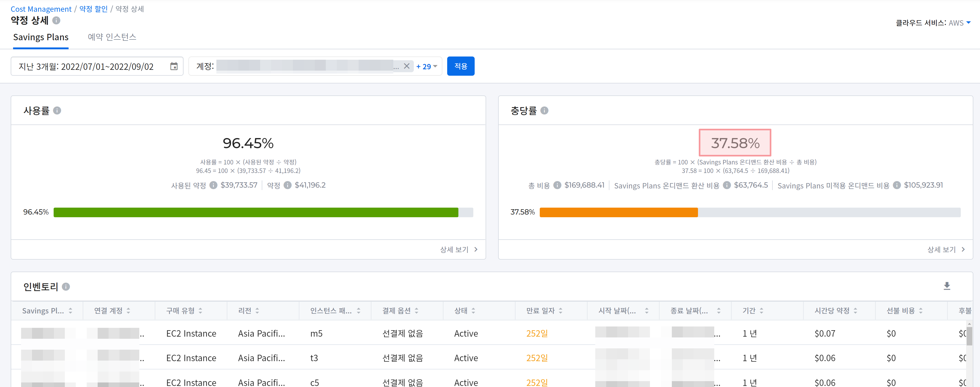Download inventory with the download icon

coord(947,286)
